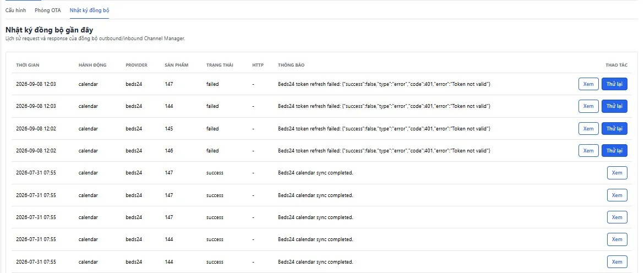Hit Thử lại on failed product 144 row
This screenshot has height=273, width=644.
click(614, 106)
